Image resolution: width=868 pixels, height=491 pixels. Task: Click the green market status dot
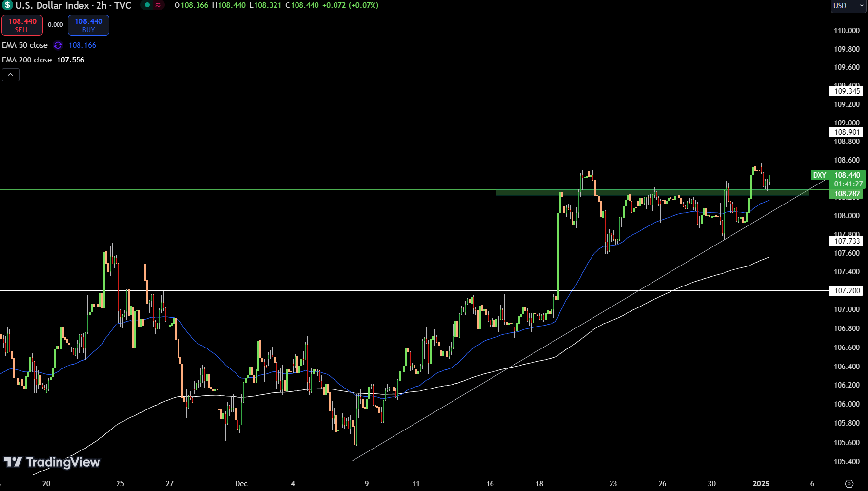pos(147,5)
